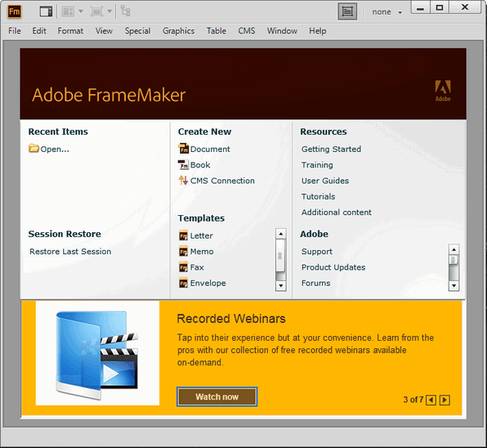The width and height of the screenshot is (487, 448).
Task: Maximize the FrameMaker window
Action: pos(439,7)
